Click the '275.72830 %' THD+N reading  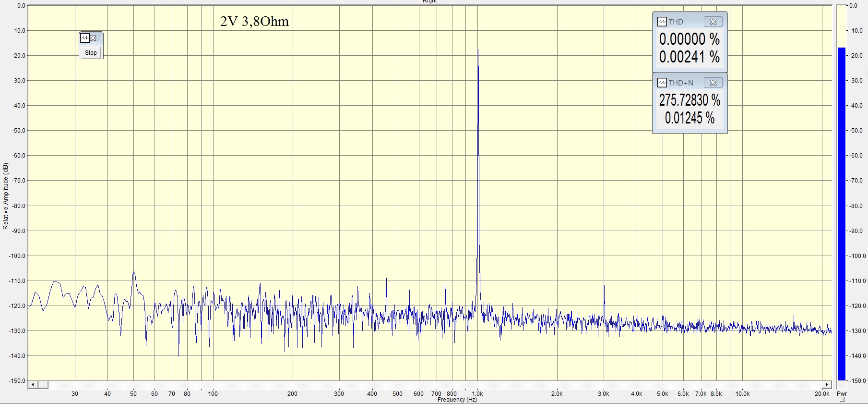pyautogui.click(x=690, y=100)
